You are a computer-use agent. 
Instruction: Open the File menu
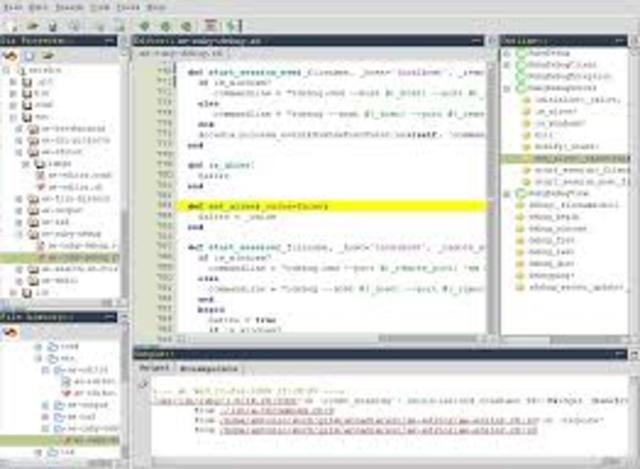(13, 7)
